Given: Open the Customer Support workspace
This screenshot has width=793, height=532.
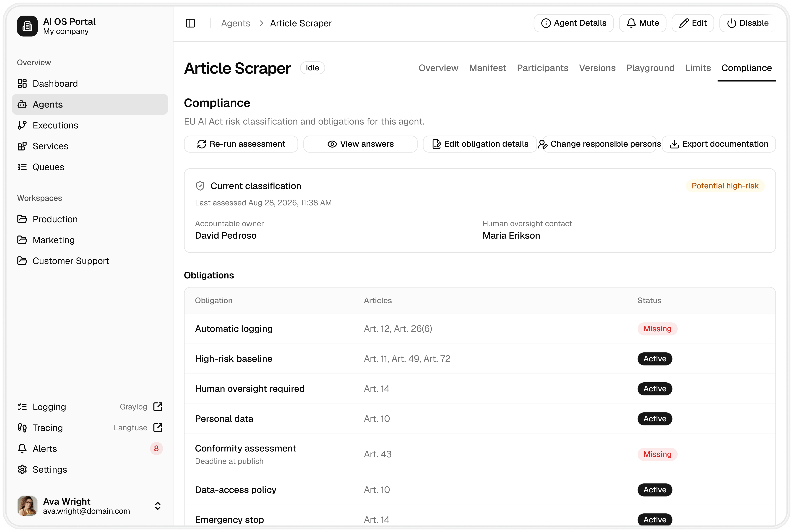Looking at the screenshot, I should [x=90, y=261].
